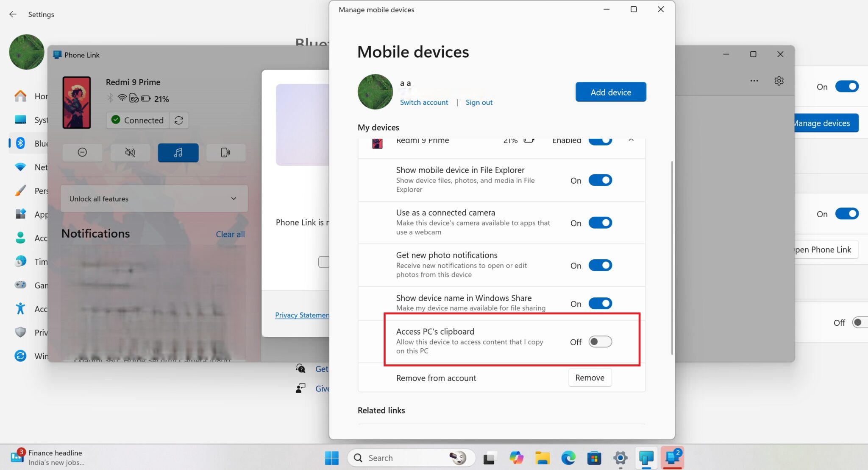868x470 pixels.
Task: Click the back arrow in Settings
Action: 13,14
